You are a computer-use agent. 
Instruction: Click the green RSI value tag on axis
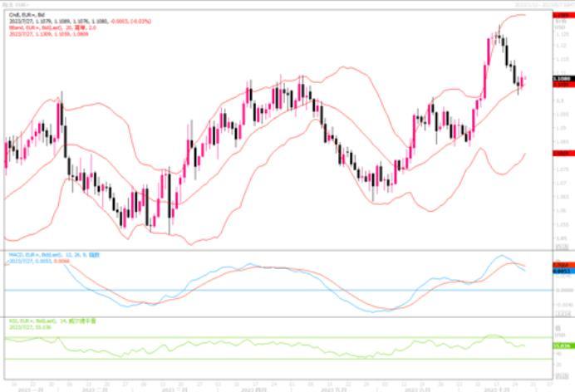pos(561,345)
